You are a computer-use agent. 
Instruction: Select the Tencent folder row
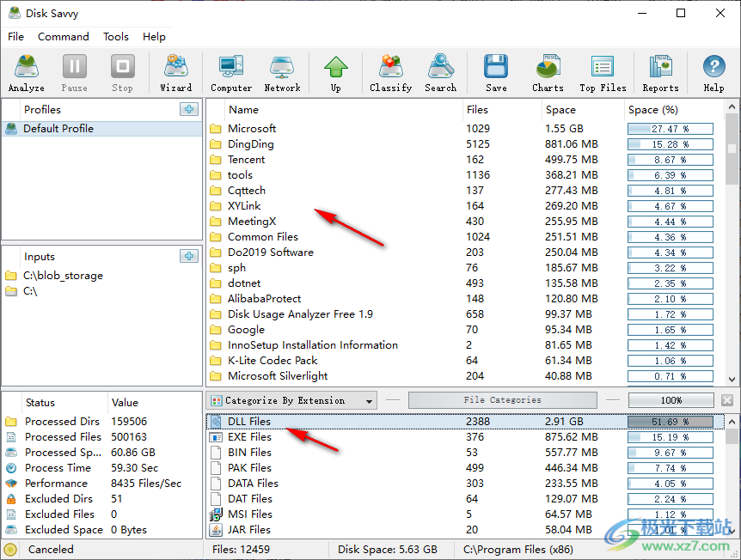465,160
